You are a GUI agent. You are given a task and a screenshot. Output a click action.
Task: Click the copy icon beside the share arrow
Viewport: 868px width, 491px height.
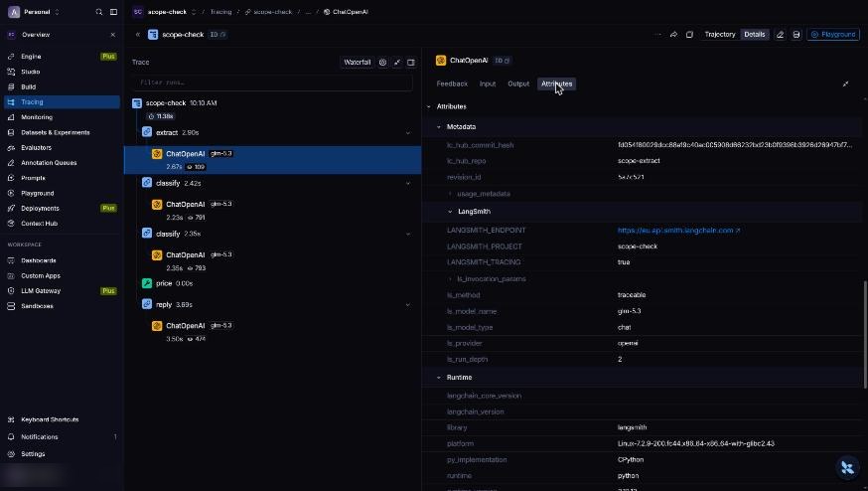tap(689, 35)
